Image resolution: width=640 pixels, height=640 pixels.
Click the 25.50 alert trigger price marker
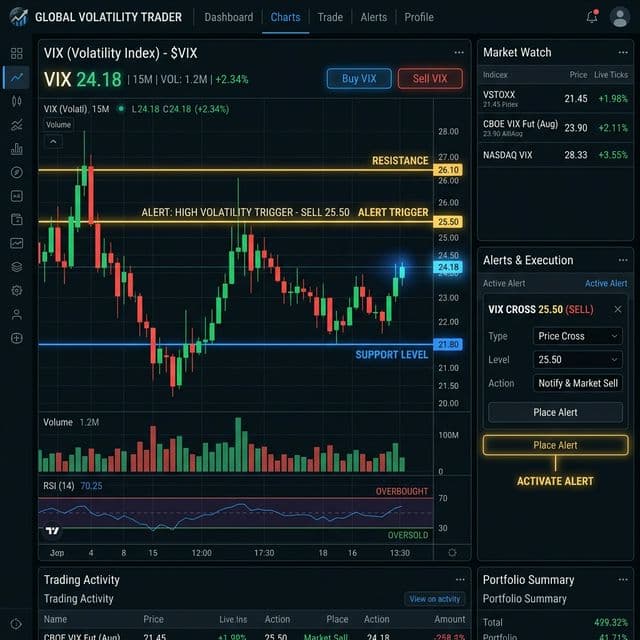448,222
